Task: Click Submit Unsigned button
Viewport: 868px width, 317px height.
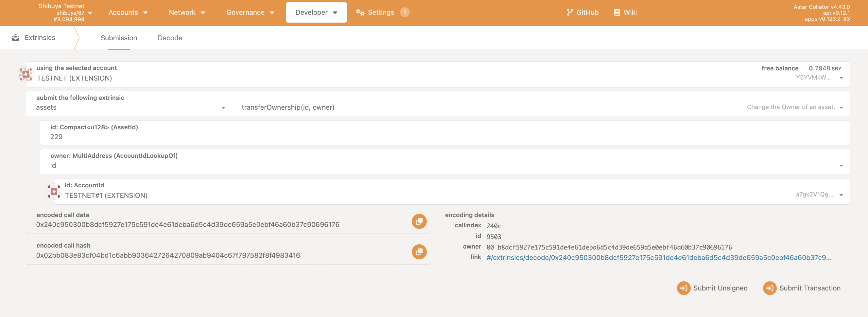Action: coord(712,288)
